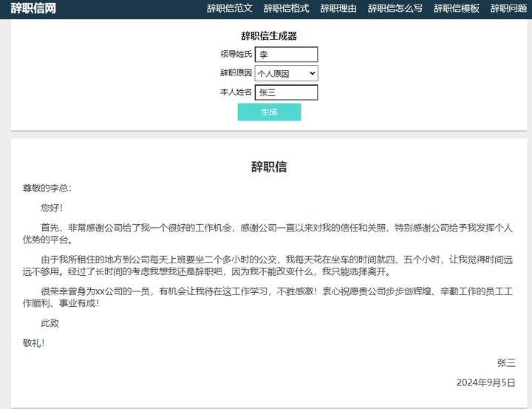
Task: Go to 辞职信模板 page
Action: pos(457,8)
